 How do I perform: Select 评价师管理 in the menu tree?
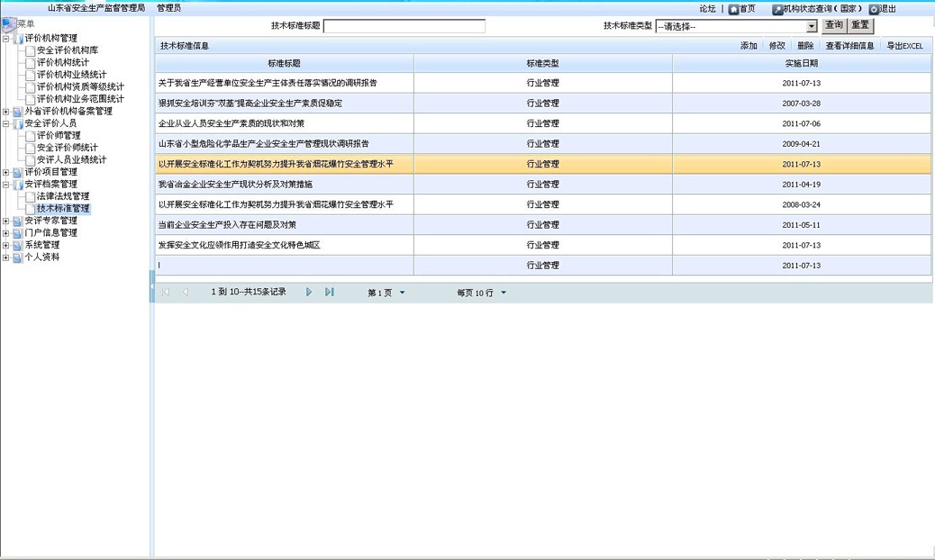click(59, 136)
